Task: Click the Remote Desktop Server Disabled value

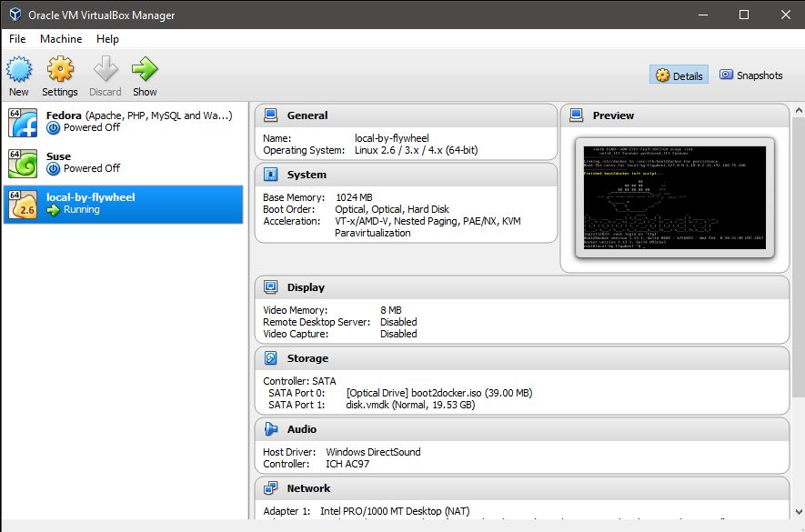Action: click(x=398, y=322)
